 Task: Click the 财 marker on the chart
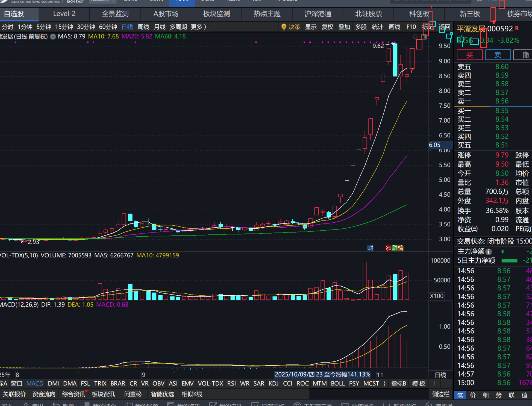pyautogui.click(x=370, y=248)
